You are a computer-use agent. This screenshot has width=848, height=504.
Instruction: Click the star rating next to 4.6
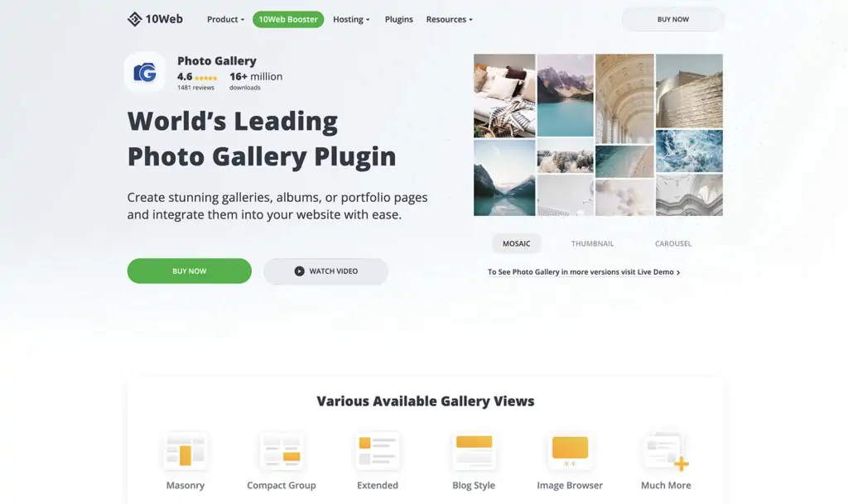(x=205, y=79)
